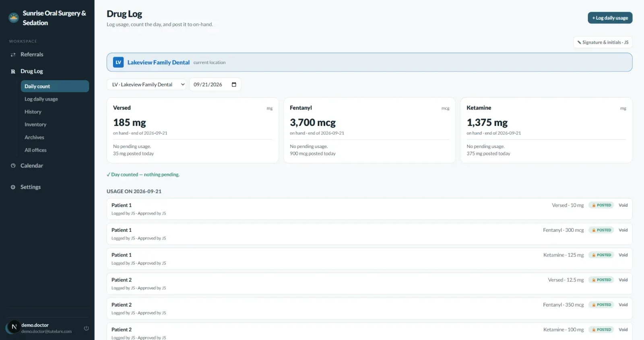644x340 pixels.
Task: Click the Drug Log Rx icon
Action: point(13,71)
